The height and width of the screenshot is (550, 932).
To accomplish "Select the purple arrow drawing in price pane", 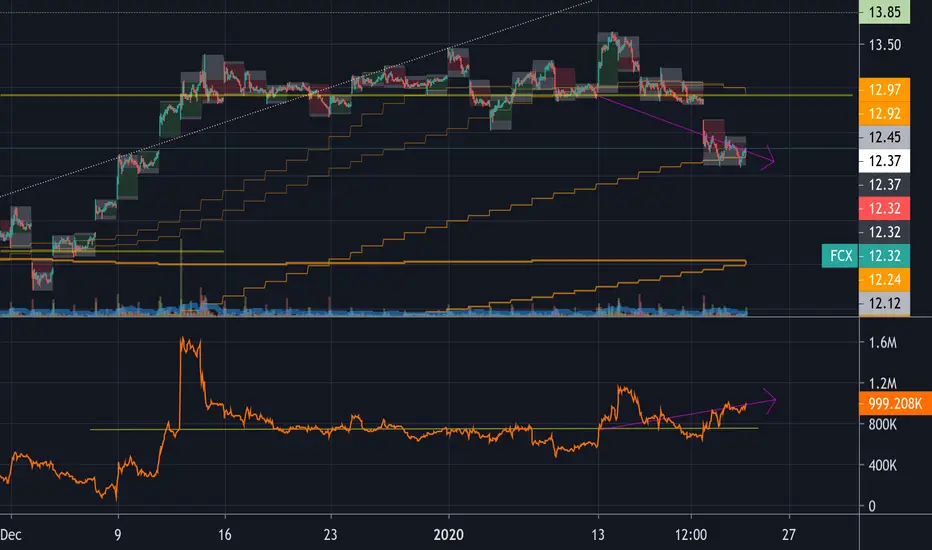I will coord(685,128).
